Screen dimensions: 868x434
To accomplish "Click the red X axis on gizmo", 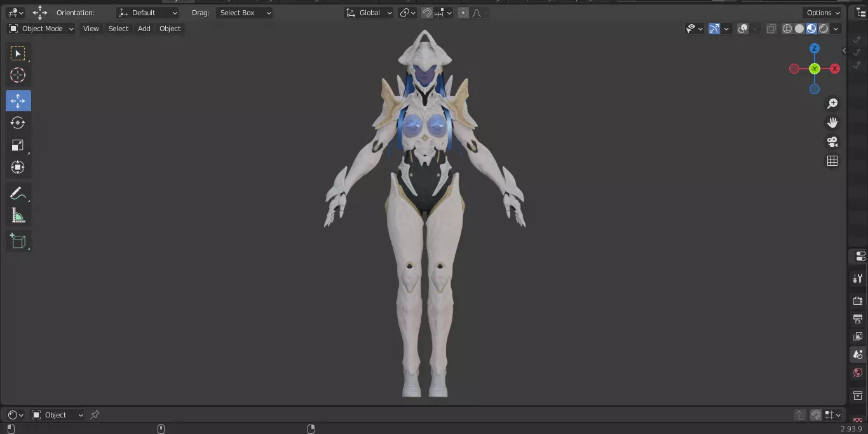I will [x=835, y=69].
